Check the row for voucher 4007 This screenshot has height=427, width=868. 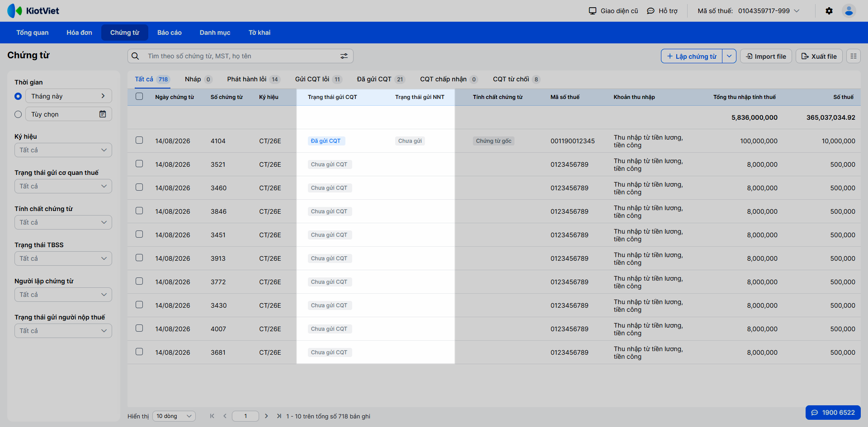point(139,328)
